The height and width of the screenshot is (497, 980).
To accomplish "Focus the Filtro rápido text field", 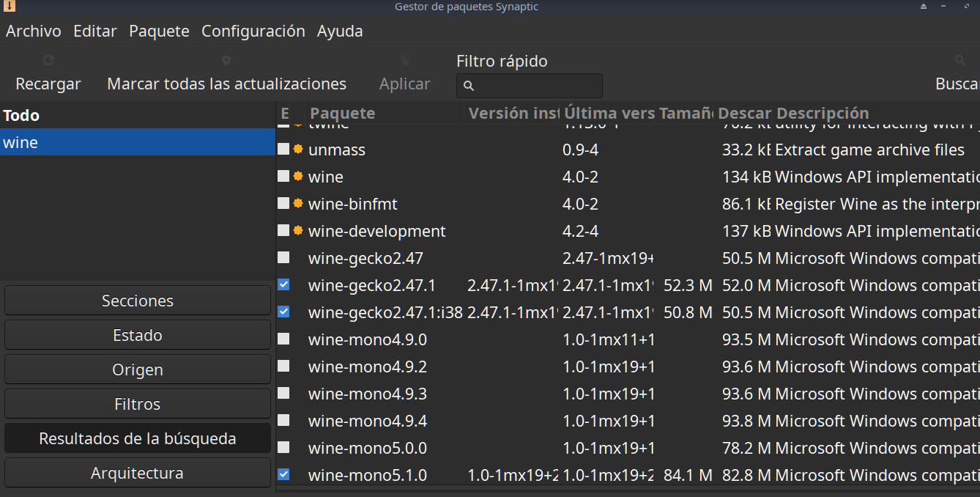I will click(x=530, y=86).
